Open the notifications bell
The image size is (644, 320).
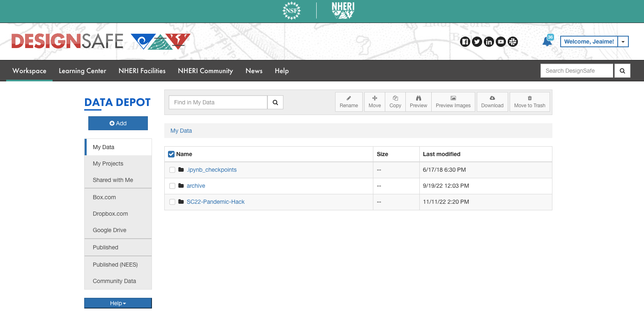coord(547,41)
